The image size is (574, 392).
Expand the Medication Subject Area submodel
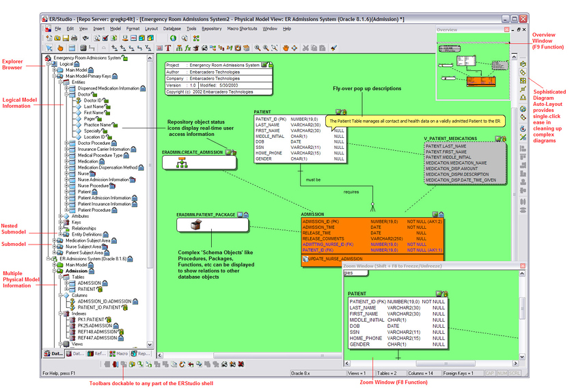click(54, 240)
